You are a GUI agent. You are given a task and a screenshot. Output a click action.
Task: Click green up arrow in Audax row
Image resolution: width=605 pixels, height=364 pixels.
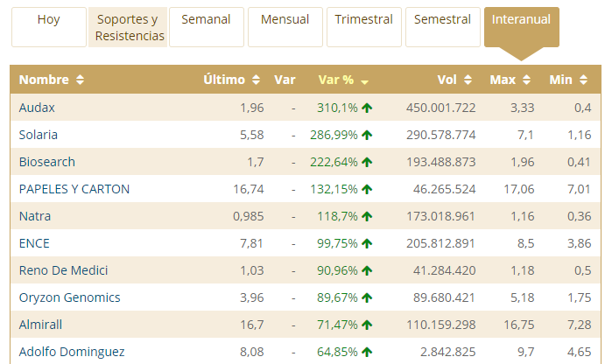click(x=367, y=108)
